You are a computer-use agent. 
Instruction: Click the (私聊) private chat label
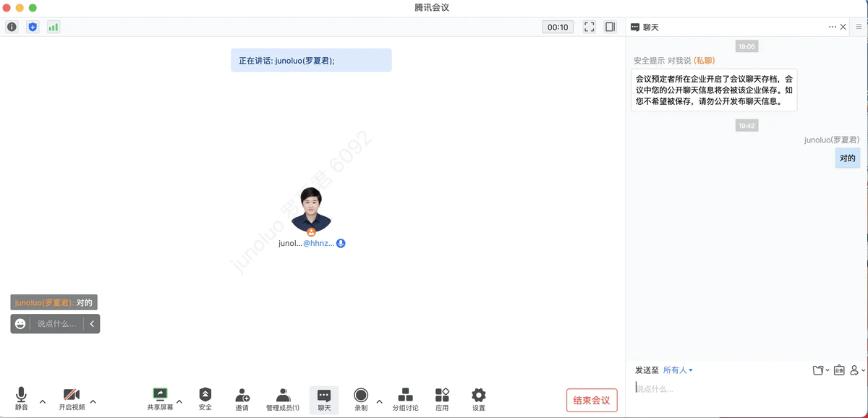pyautogui.click(x=704, y=61)
